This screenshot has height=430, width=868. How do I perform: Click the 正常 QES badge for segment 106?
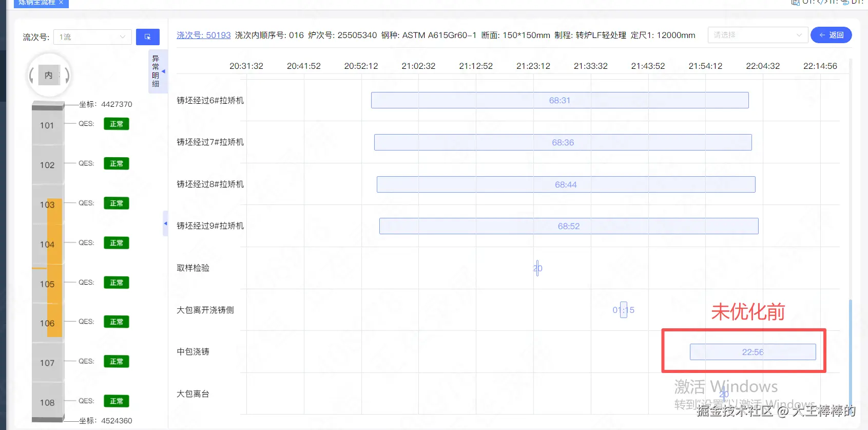point(117,322)
